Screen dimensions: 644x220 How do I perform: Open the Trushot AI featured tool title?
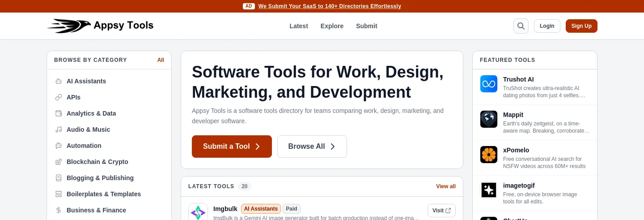coord(518,79)
